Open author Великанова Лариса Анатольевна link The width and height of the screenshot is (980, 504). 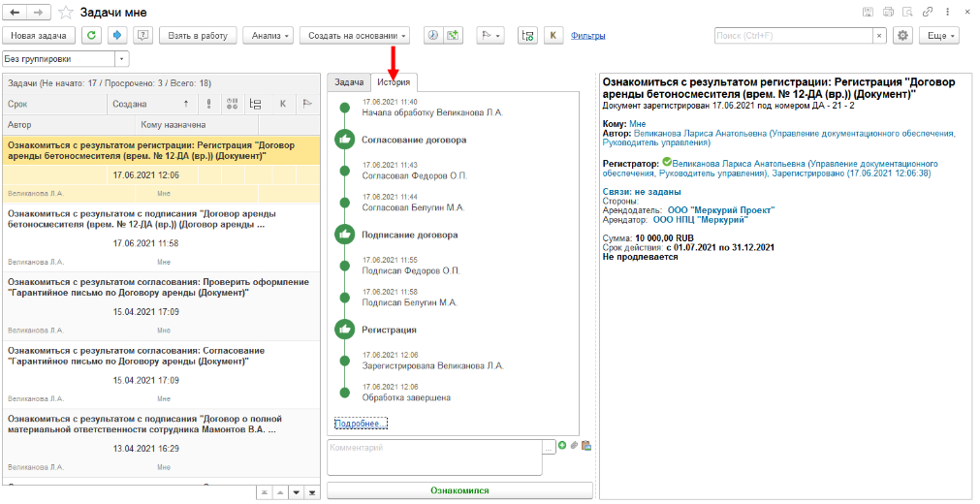[x=778, y=138]
